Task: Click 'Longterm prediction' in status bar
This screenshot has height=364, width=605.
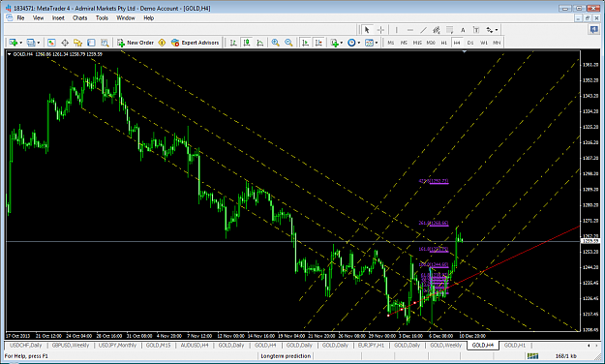Action: (286, 356)
